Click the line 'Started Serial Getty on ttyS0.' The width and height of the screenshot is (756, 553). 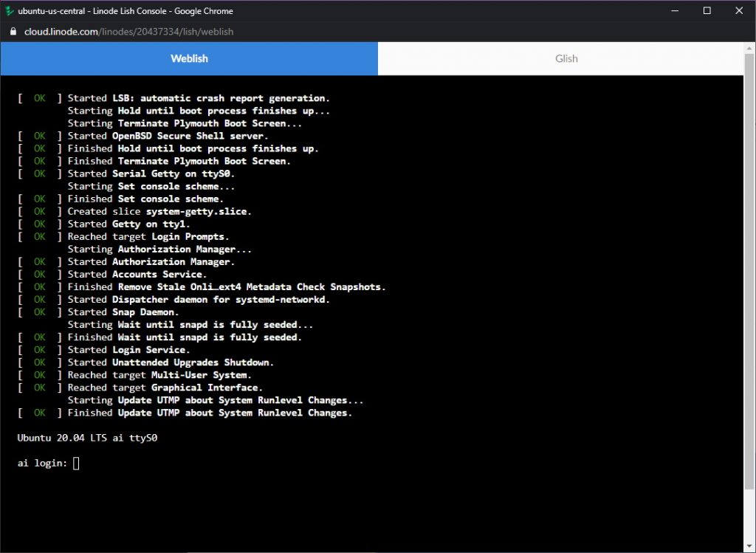tap(151, 174)
